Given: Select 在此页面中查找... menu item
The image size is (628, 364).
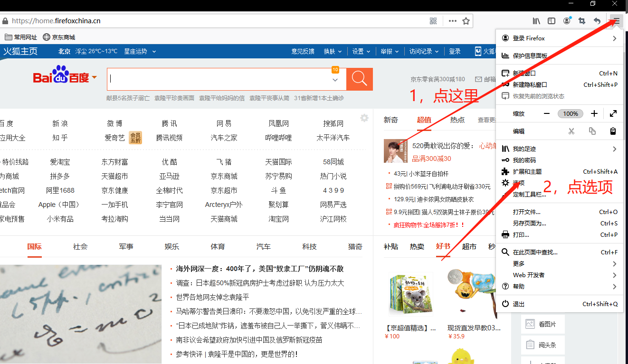Looking at the screenshot, I should pos(559,252).
